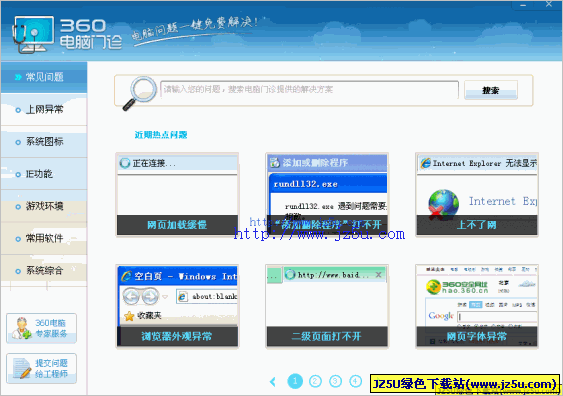This screenshot has width=563, height=396.
Task: Click the 近期热点问题 heading
Action: [161, 135]
